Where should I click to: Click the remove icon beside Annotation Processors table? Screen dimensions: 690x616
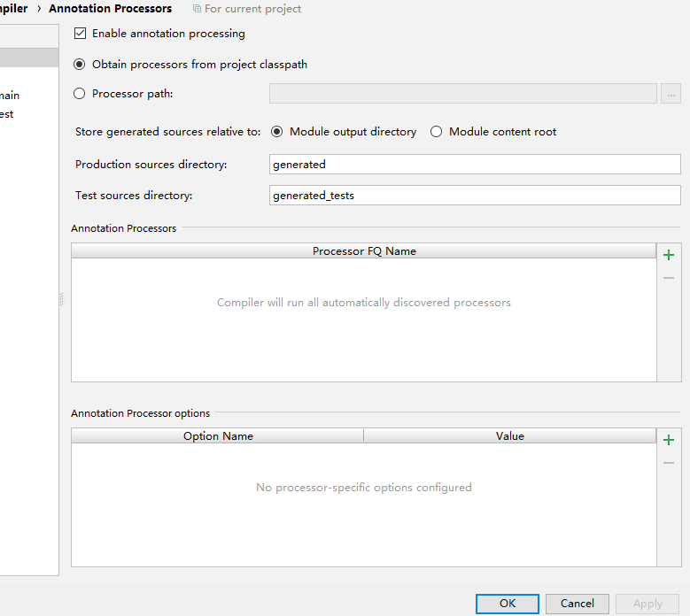669,278
